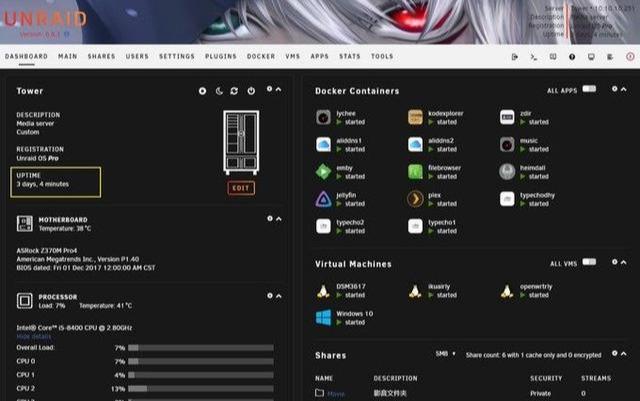Open Shares panel settings gear
This screenshot has height=401, width=640.
(x=615, y=353)
